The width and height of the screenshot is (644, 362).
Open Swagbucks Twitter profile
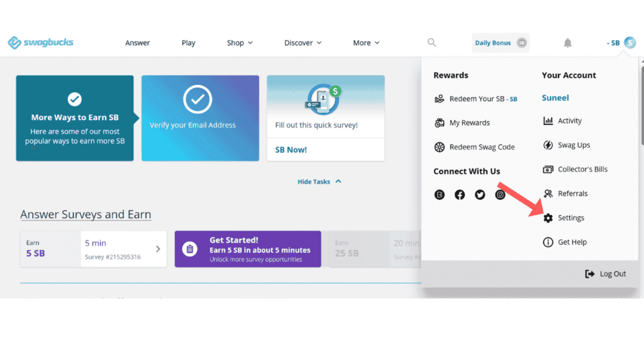(x=480, y=194)
